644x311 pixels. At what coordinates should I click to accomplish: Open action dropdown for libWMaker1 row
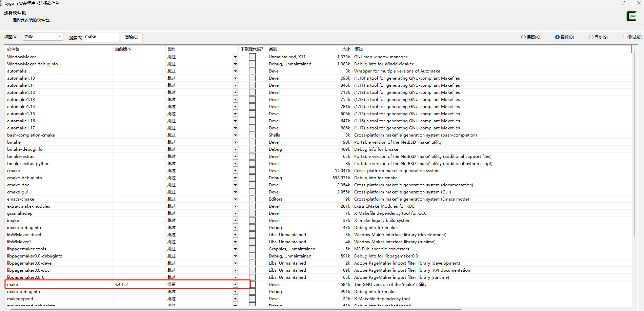click(x=235, y=242)
